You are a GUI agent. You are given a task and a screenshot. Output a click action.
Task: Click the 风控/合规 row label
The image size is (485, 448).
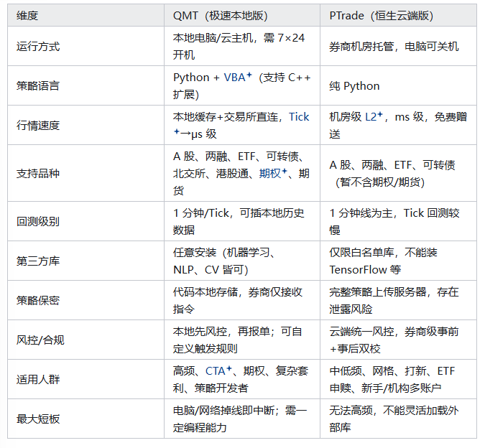pos(40,340)
